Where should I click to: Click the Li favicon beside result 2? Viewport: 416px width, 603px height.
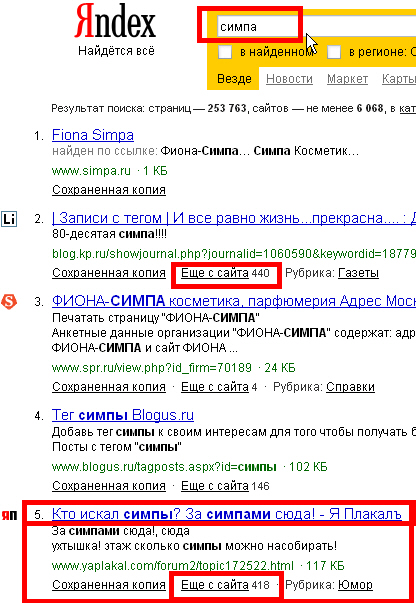9,219
